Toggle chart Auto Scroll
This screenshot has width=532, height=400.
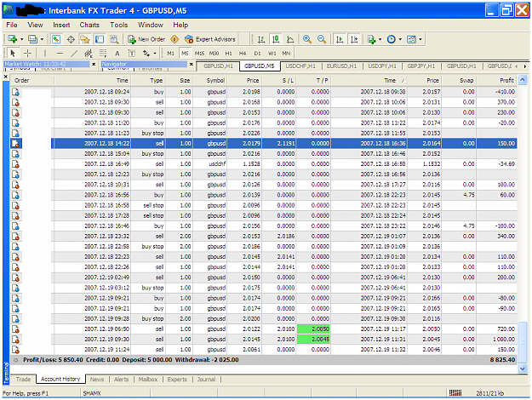point(340,39)
